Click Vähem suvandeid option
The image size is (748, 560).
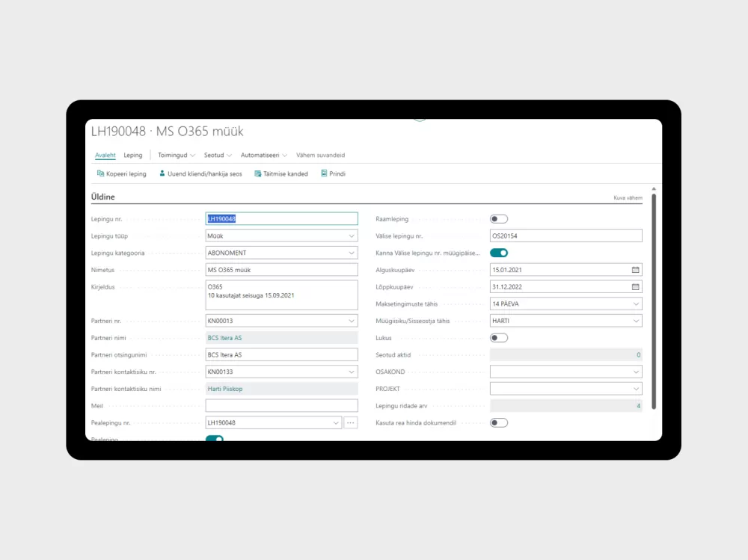coord(321,155)
